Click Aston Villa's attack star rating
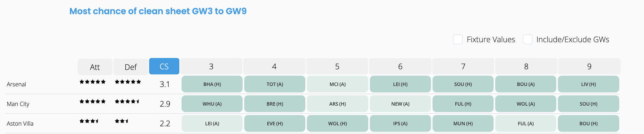The height and width of the screenshot is (134, 644). pyautogui.click(x=89, y=121)
